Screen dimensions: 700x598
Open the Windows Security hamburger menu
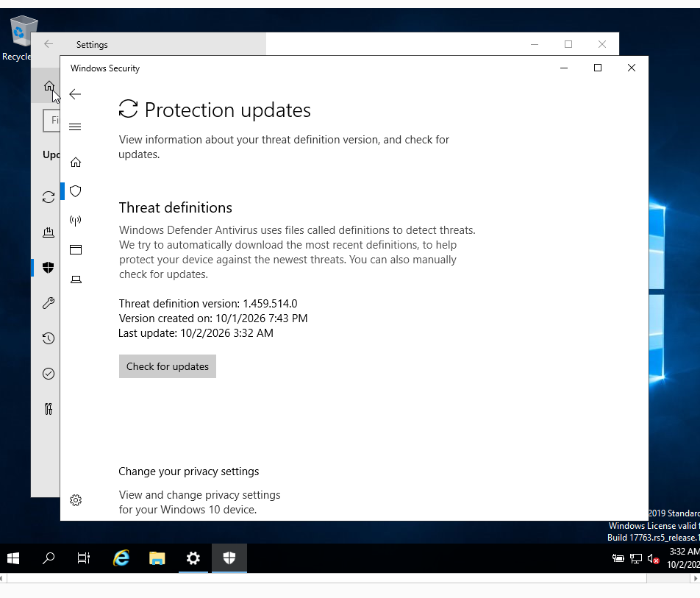pyautogui.click(x=75, y=127)
